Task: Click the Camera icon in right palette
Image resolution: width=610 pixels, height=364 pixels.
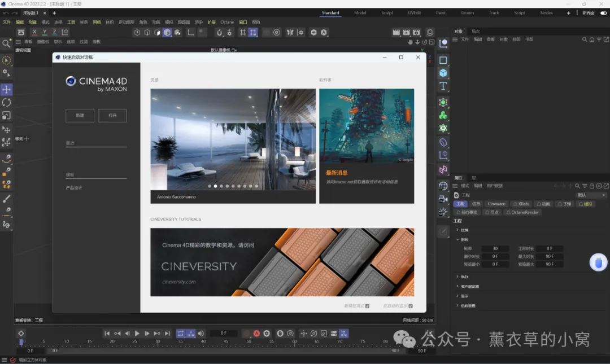Action: tap(443, 199)
